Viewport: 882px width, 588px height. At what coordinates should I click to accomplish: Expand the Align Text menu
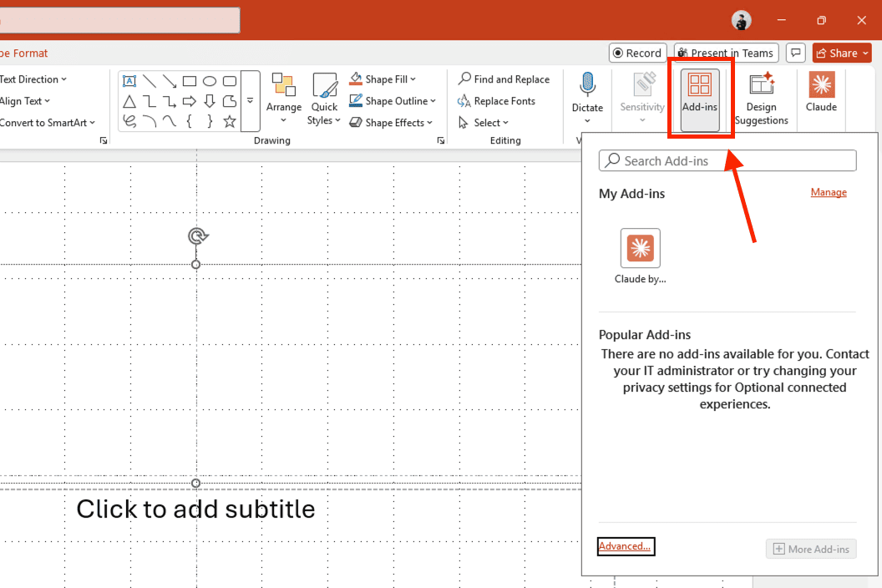pyautogui.click(x=25, y=101)
